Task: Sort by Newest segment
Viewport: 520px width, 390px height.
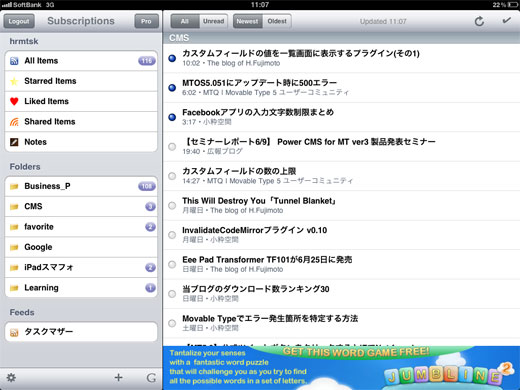Action: tap(247, 21)
